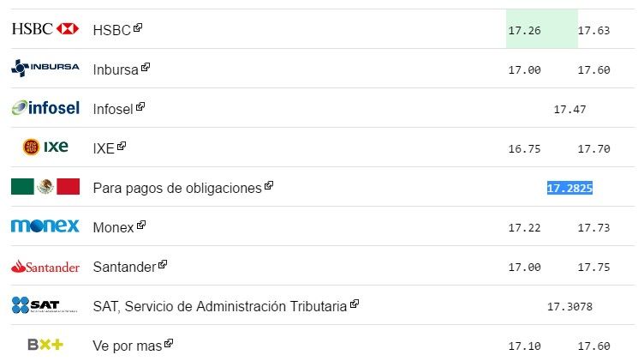Click the Monex logo
Screen dimensions: 644x361
45,226
